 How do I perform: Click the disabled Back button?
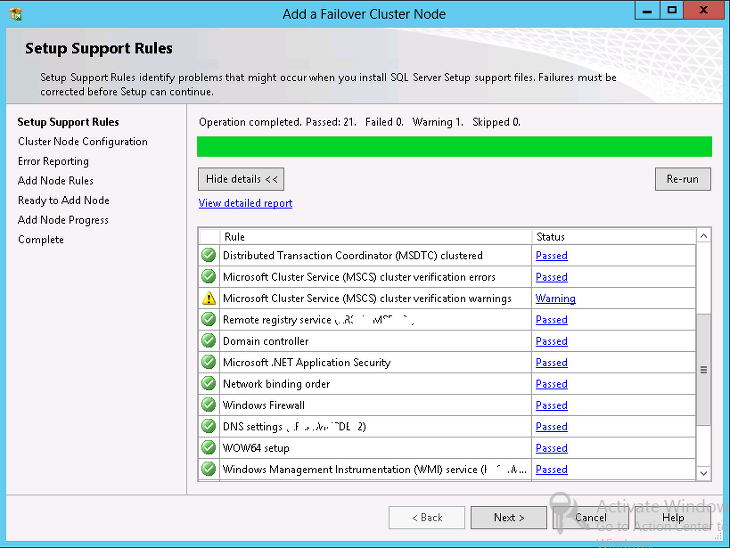point(427,518)
